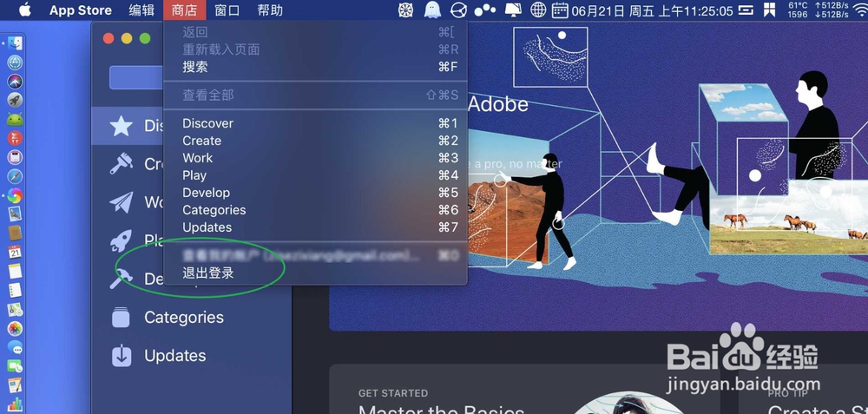Choose Play in the 商店 menu
The height and width of the screenshot is (414, 868).
point(316,175)
